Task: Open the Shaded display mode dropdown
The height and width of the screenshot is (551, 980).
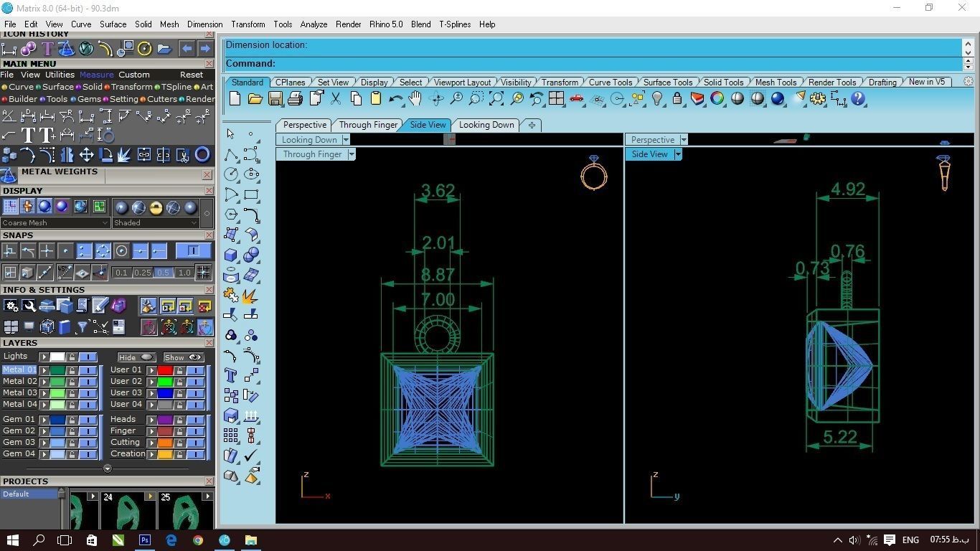Action: tap(155, 223)
